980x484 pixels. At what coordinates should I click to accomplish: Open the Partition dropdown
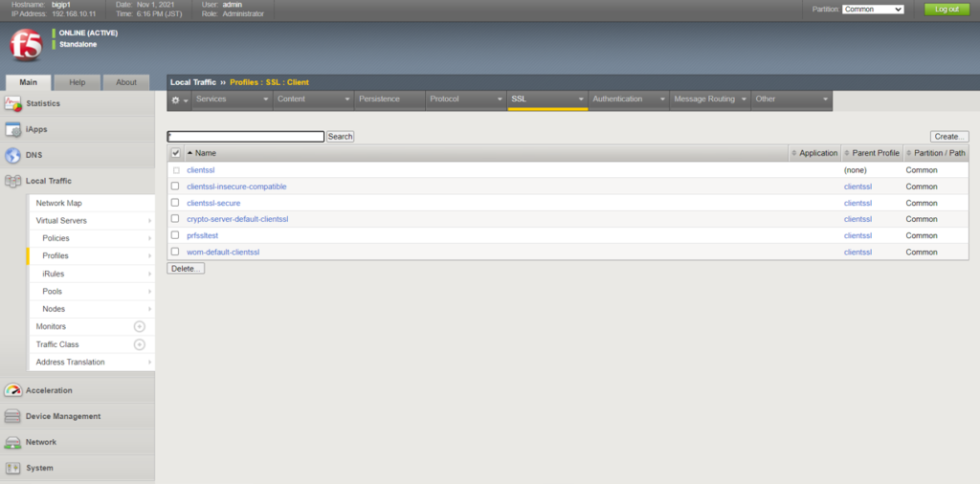coord(872,9)
